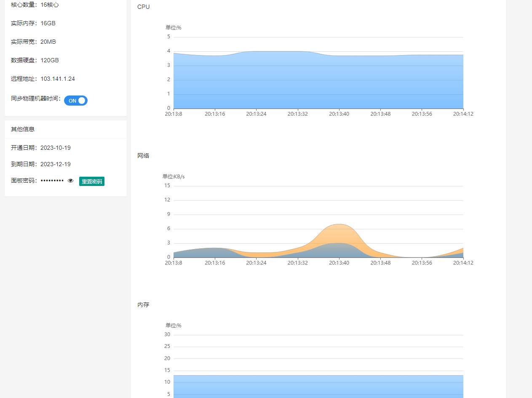532x398 pixels.
Task: Click the 16核心 core count value
Action: tap(50, 5)
